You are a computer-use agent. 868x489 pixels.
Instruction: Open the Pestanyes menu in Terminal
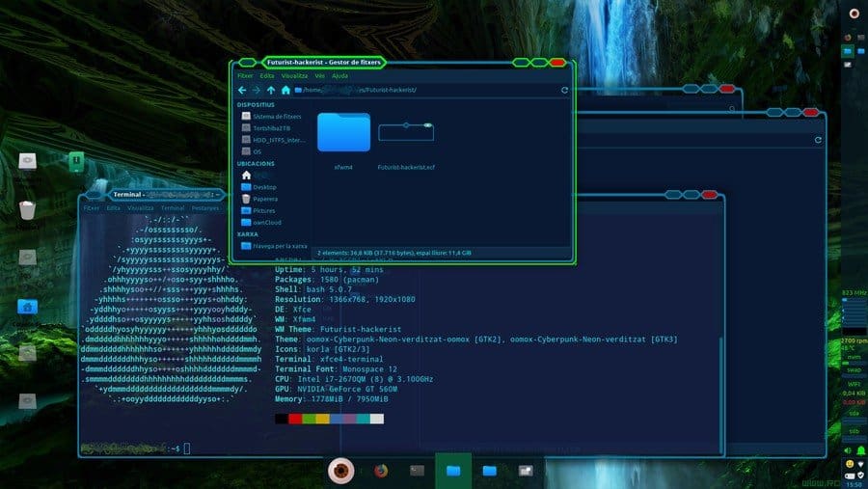pos(205,207)
